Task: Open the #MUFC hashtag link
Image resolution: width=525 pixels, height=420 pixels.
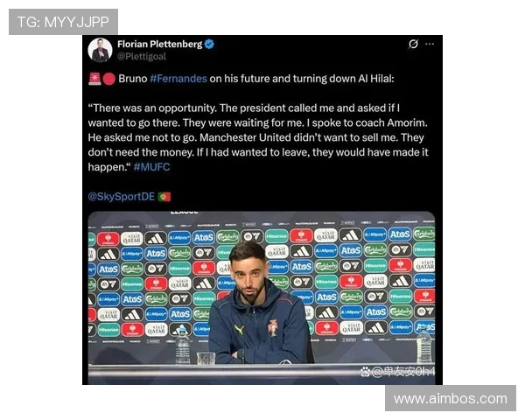Action: [151, 167]
